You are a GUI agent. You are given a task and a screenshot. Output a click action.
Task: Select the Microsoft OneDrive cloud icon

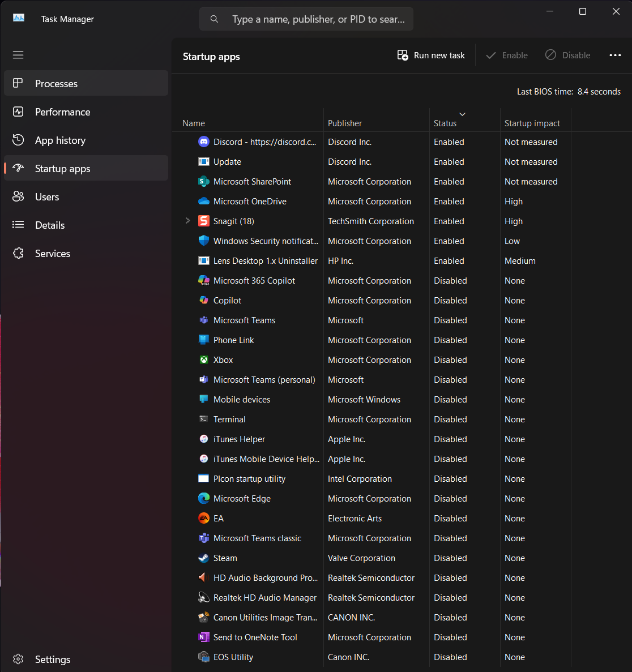tap(204, 202)
